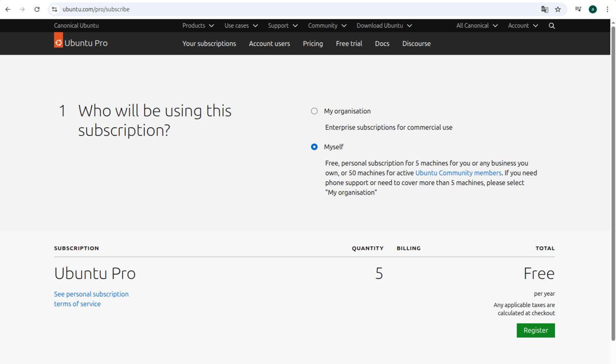
Task: Click the 'Who will be using this subscription?' heading
Action: (155, 120)
